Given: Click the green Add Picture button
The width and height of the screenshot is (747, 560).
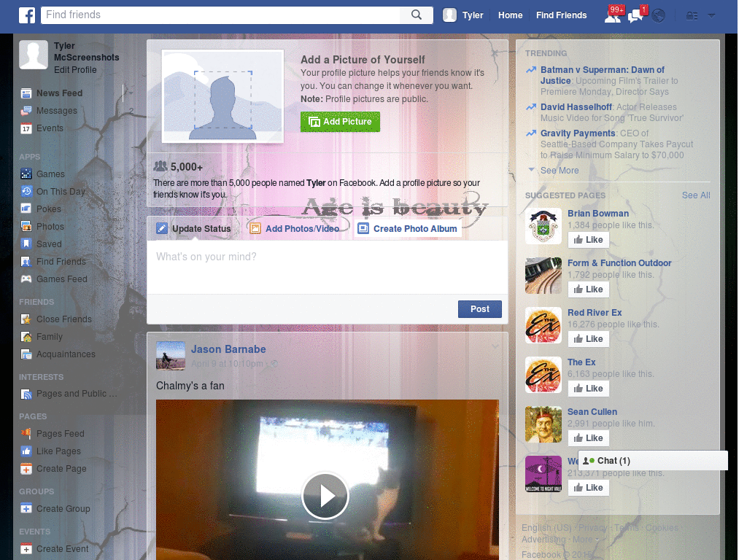Looking at the screenshot, I should click(340, 122).
